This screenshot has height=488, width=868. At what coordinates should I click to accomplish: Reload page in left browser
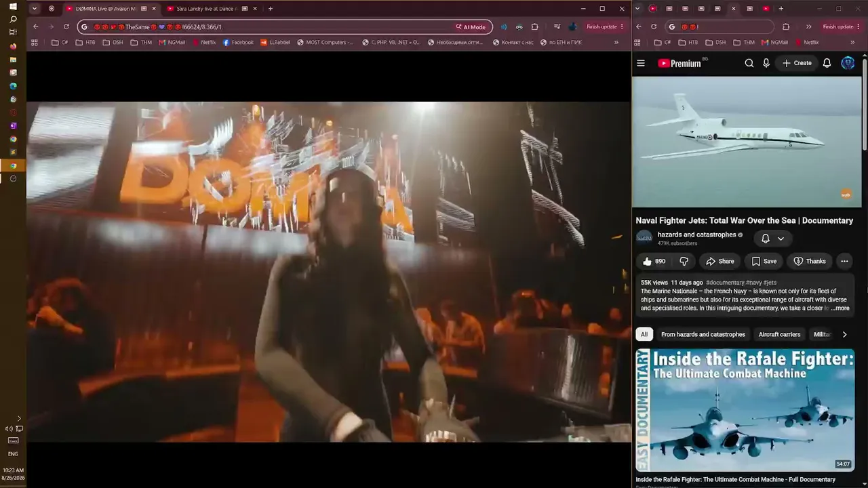66,26
